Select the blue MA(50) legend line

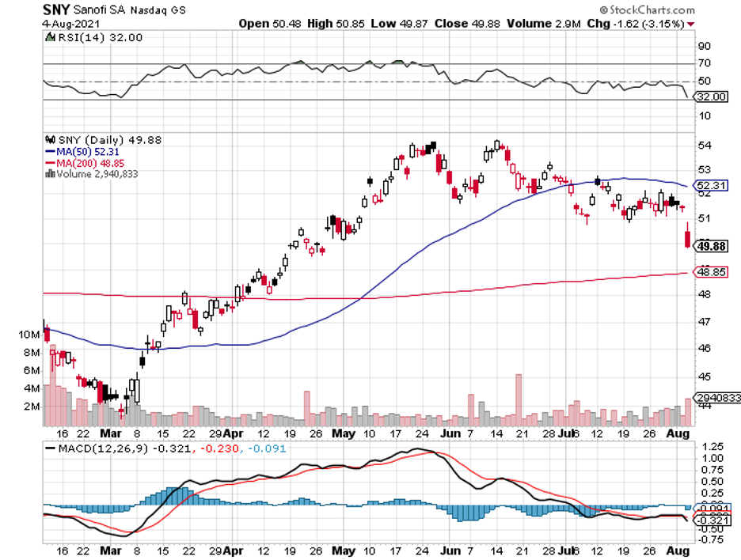click(x=50, y=152)
